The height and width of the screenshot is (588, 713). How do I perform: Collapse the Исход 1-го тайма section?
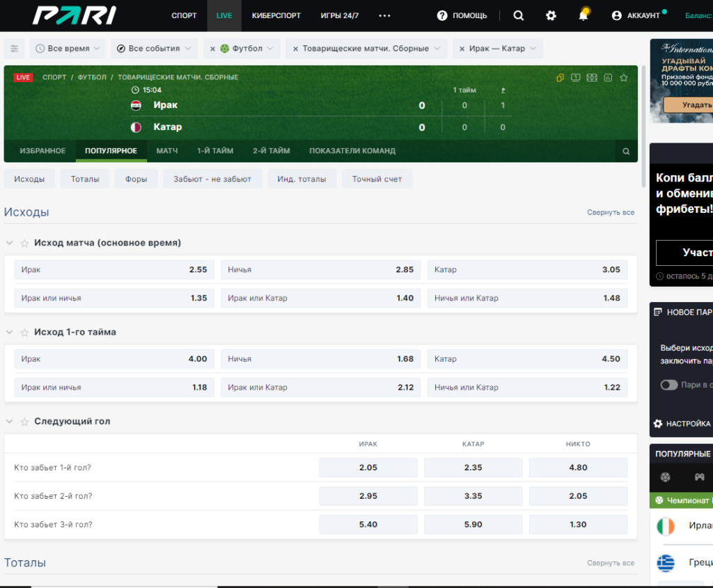pyautogui.click(x=10, y=333)
